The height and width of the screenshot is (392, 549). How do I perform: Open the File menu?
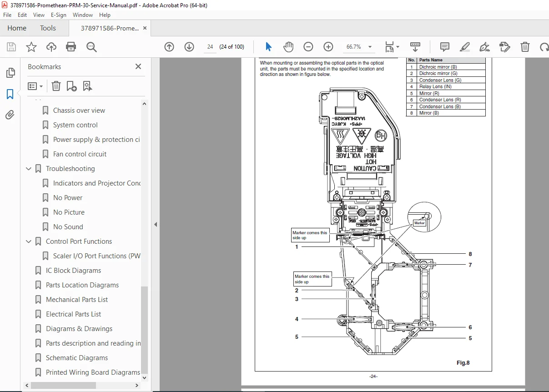[7, 15]
